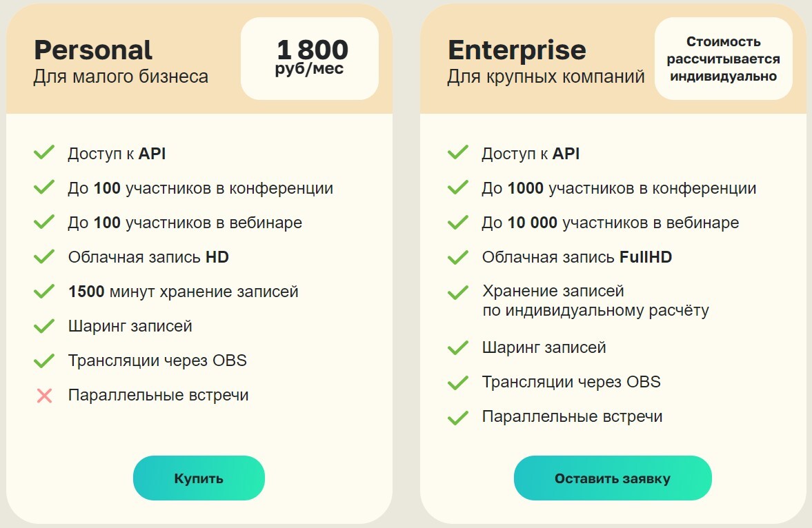Click the red cross next to Параллельные встречи
This screenshot has width=812, height=528.
[x=45, y=396]
